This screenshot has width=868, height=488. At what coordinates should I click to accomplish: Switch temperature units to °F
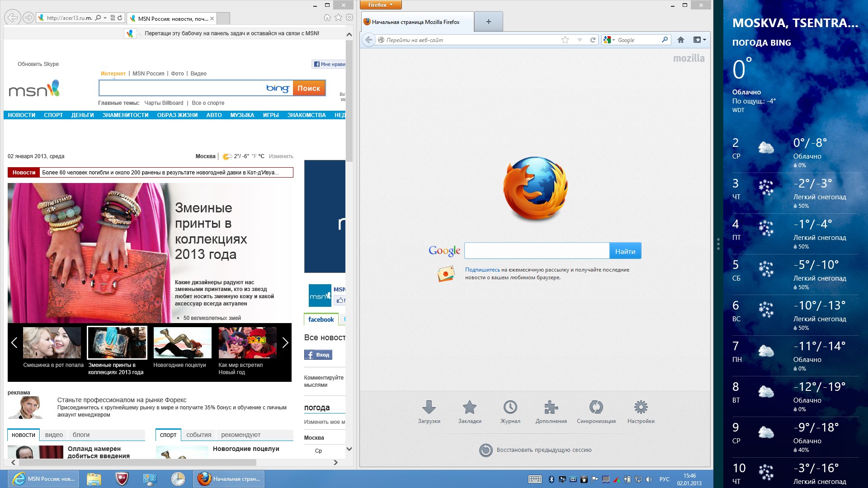click(254, 156)
